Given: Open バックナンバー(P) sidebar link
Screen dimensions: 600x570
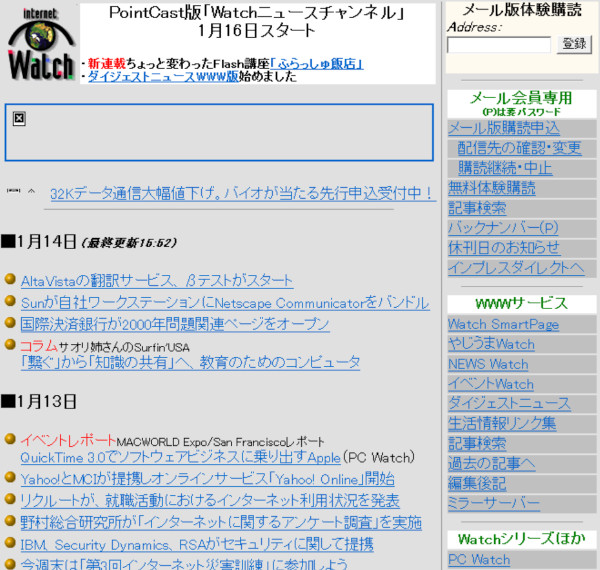Looking at the screenshot, I should (x=503, y=228).
